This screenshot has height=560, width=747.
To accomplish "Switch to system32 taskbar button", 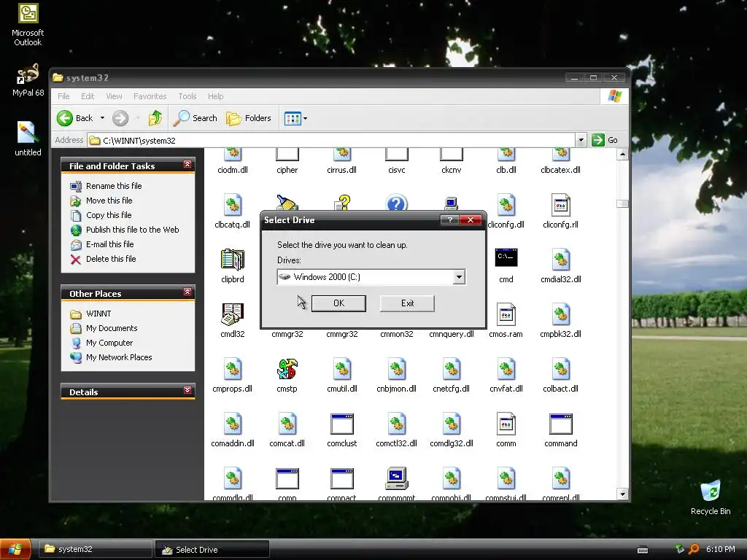I will (x=95, y=549).
